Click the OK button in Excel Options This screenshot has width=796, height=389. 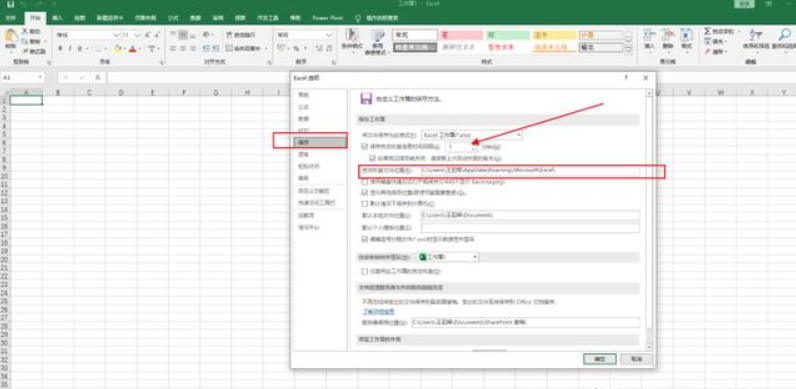(600, 359)
